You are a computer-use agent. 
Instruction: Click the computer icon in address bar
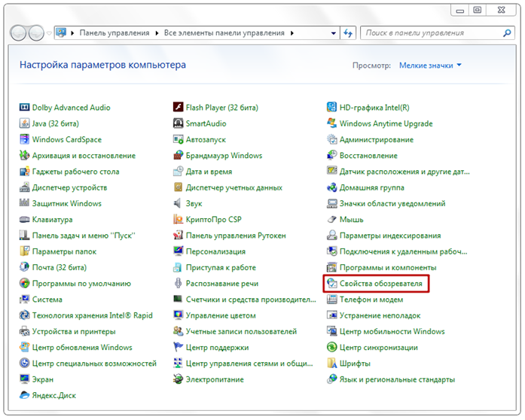pyautogui.click(x=61, y=33)
